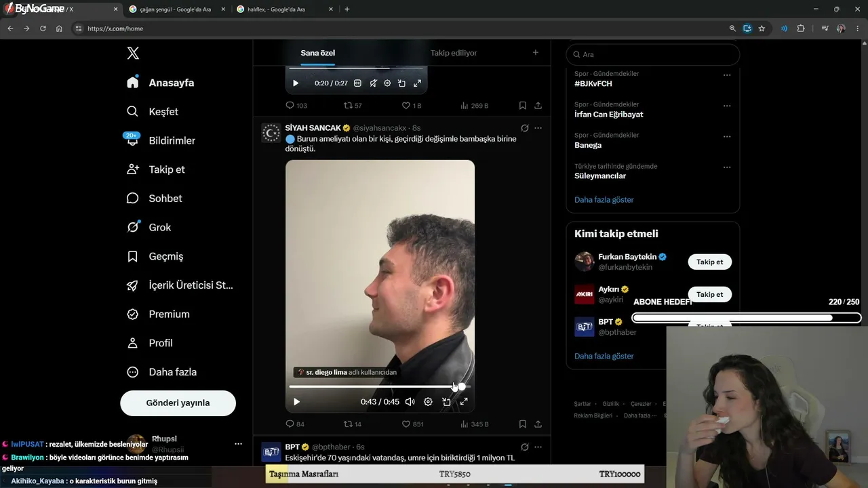Expand Daha fazla menu in sidebar

162,372
